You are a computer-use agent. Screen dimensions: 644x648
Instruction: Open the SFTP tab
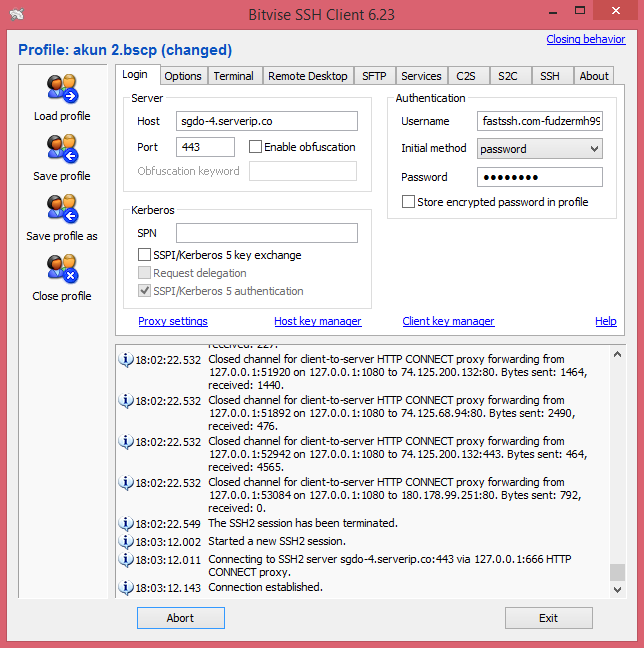coord(374,76)
